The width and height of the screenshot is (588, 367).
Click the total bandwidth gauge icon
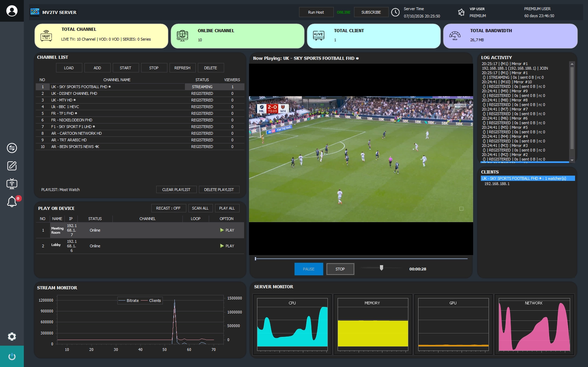pos(455,36)
